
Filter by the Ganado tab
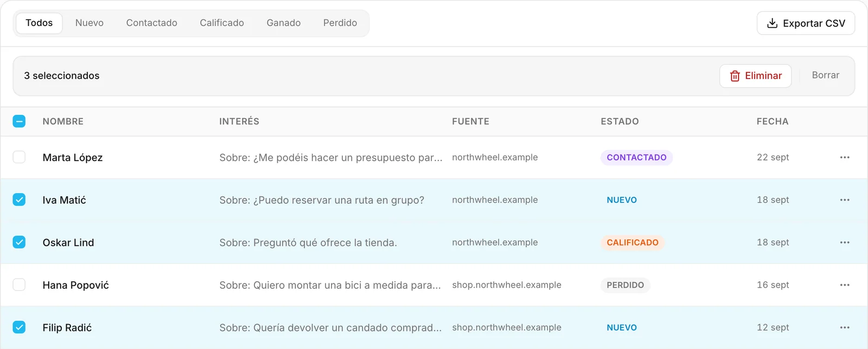tap(284, 23)
